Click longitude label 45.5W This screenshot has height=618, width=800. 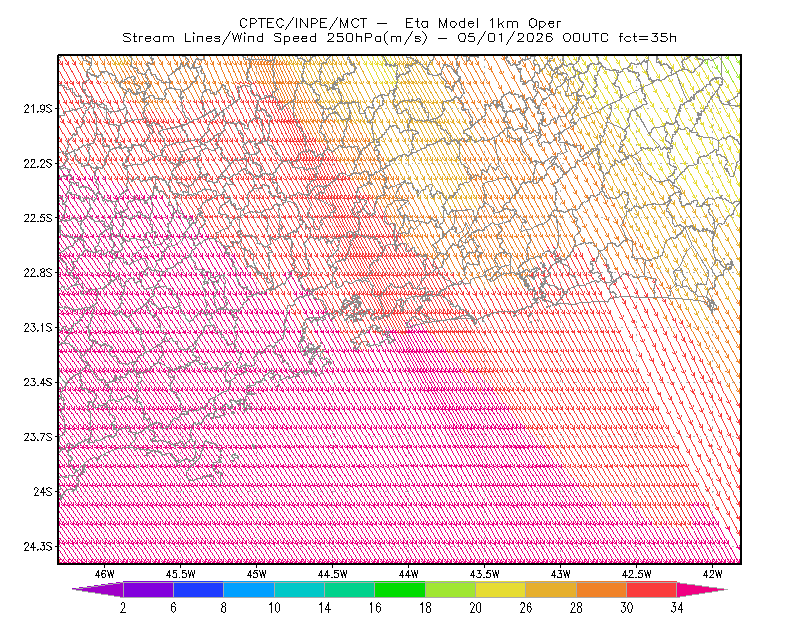pos(181,574)
